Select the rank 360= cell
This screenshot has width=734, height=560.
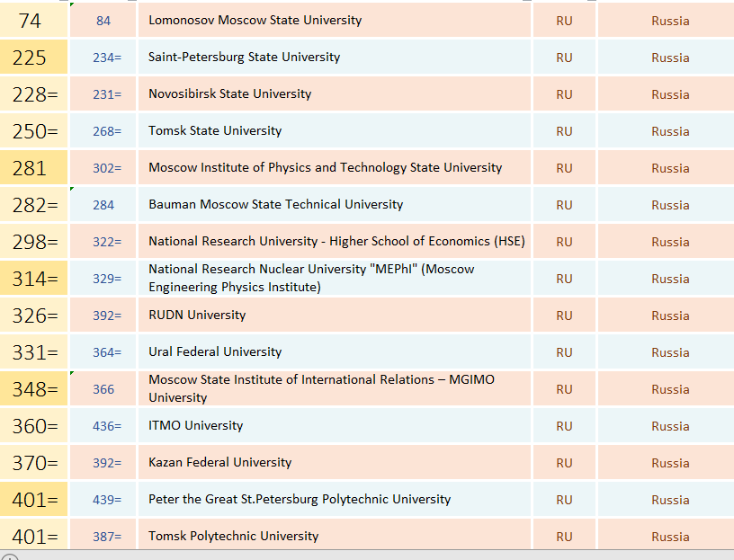[33, 426]
